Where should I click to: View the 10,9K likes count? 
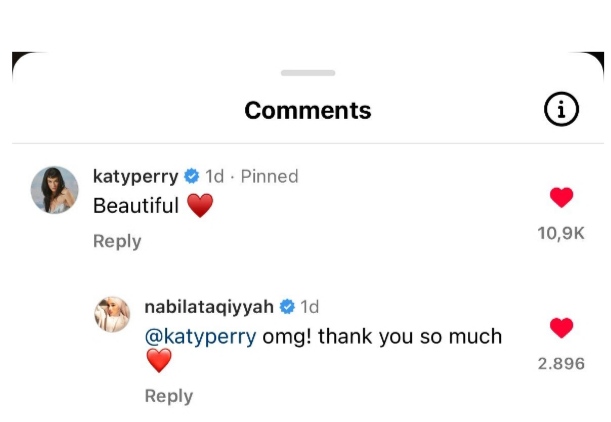point(561,233)
